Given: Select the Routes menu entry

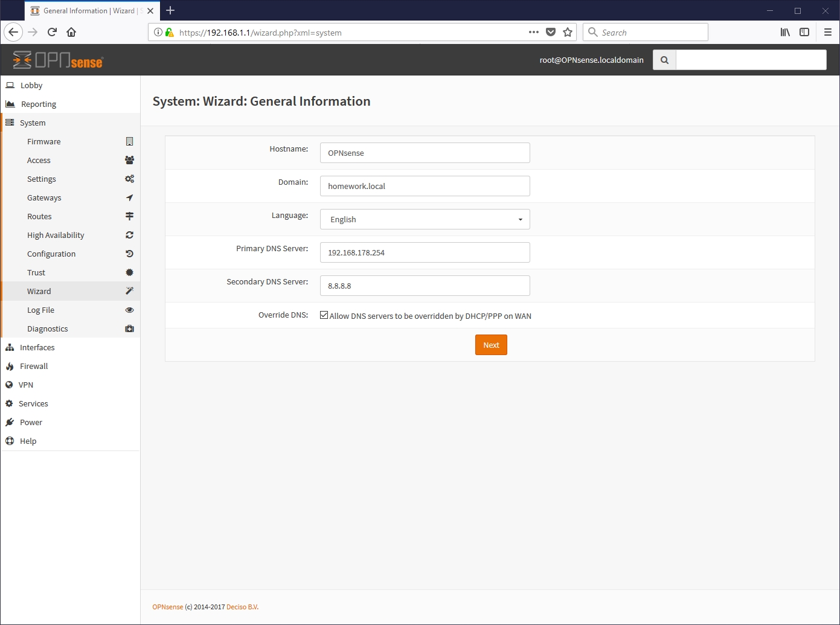Looking at the screenshot, I should coord(39,216).
